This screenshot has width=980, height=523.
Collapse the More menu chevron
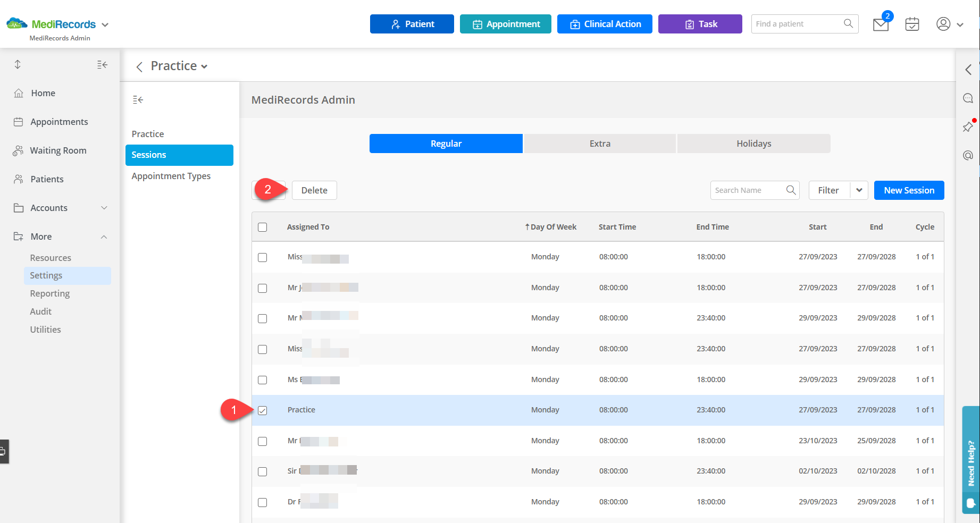pyautogui.click(x=104, y=237)
